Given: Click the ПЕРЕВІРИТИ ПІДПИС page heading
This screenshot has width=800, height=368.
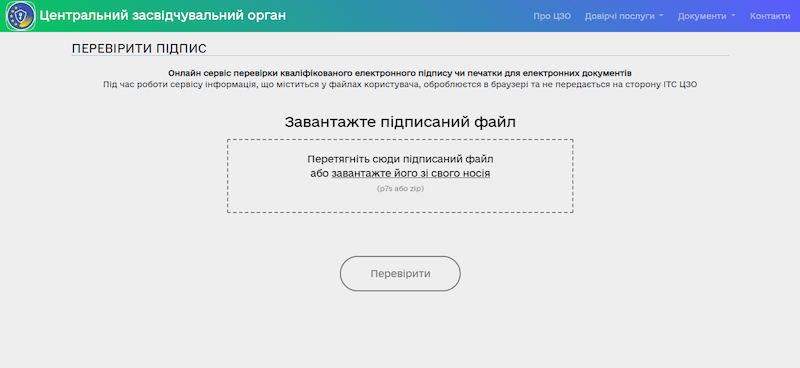Looking at the screenshot, I should click(139, 49).
